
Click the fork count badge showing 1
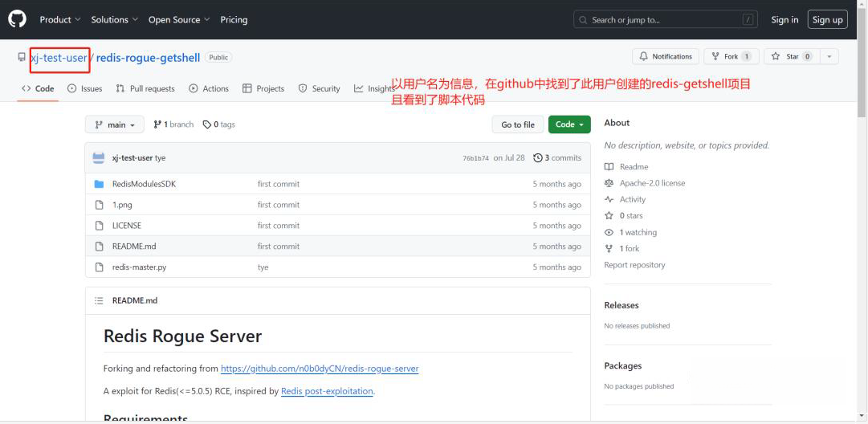pos(746,56)
